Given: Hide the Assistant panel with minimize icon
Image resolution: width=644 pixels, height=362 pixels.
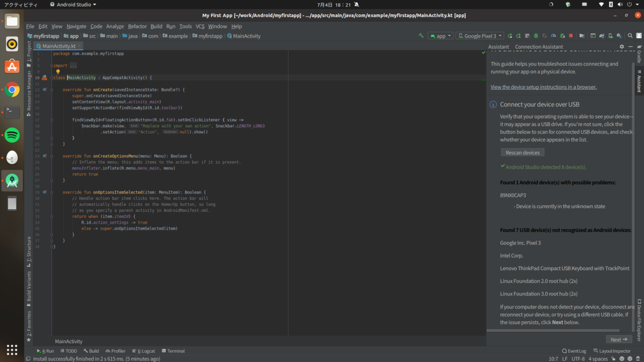Looking at the screenshot, I should [x=631, y=47].
